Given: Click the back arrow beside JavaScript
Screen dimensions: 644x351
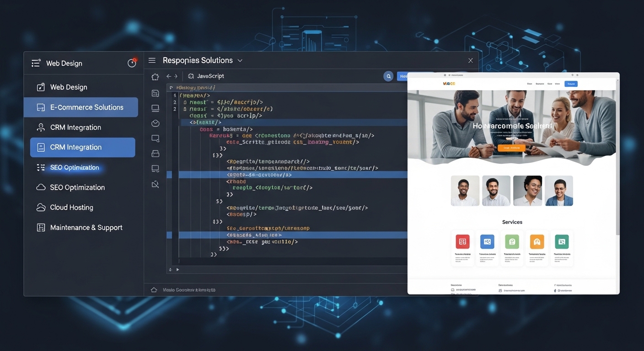Looking at the screenshot, I should click(169, 76).
